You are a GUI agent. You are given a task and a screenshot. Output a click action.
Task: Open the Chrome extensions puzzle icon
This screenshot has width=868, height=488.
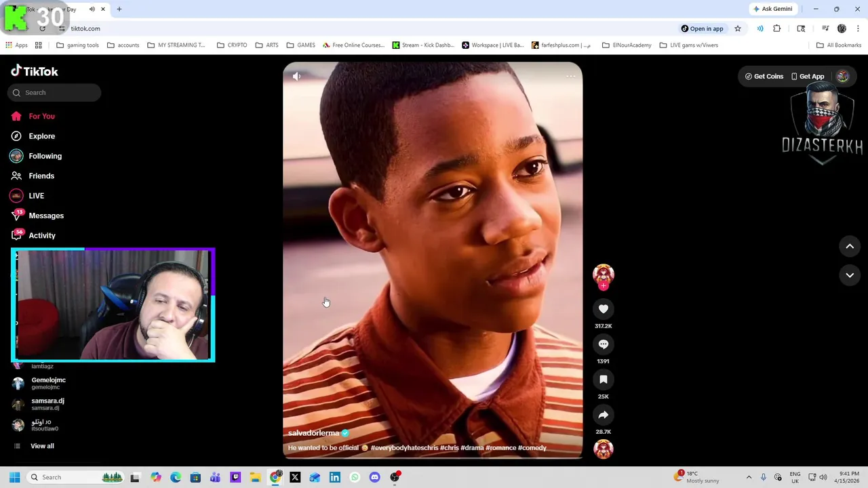point(776,28)
